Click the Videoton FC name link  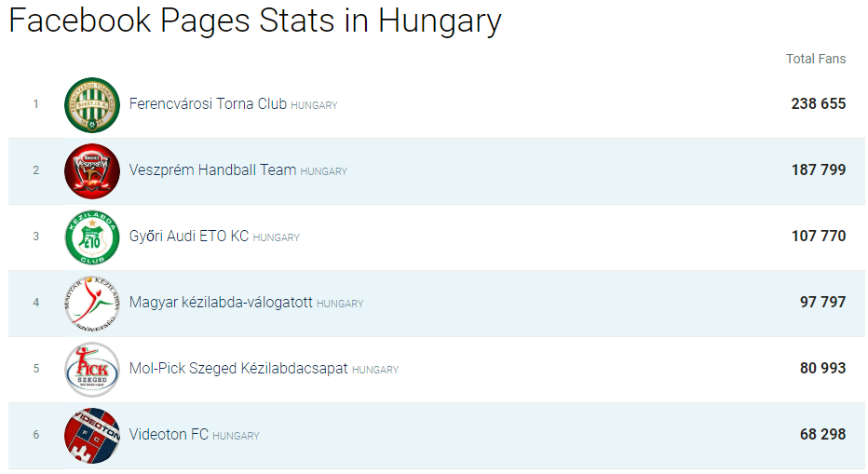[169, 435]
